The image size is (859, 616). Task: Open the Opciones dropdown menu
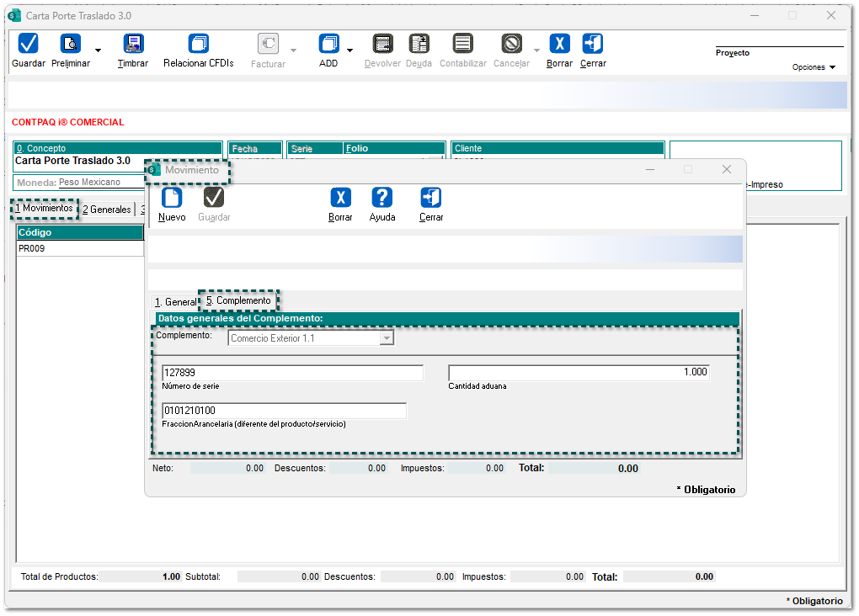click(814, 67)
